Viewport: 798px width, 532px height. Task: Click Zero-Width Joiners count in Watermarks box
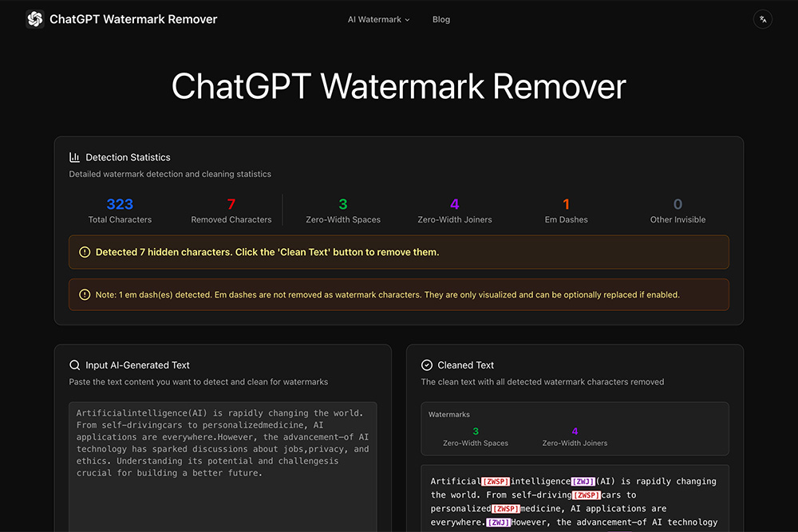coord(575,432)
